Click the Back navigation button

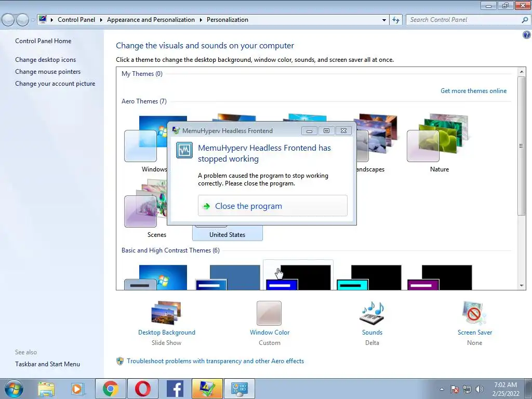coord(8,20)
